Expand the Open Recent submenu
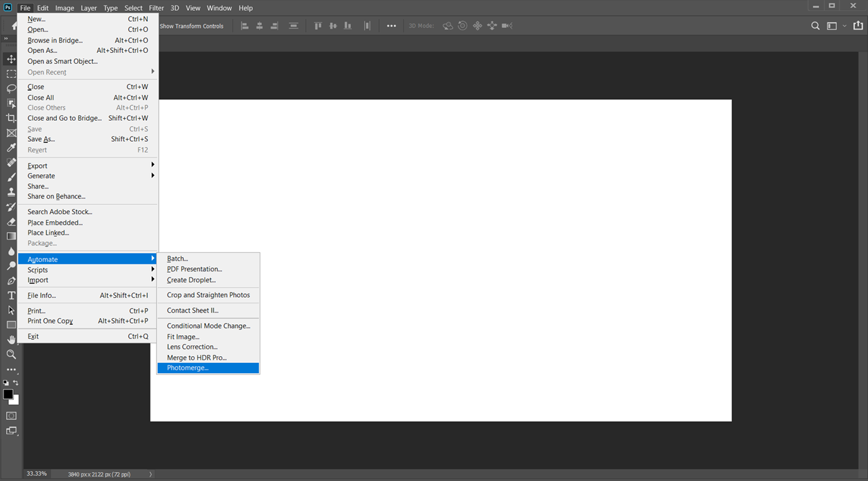 pyautogui.click(x=88, y=72)
